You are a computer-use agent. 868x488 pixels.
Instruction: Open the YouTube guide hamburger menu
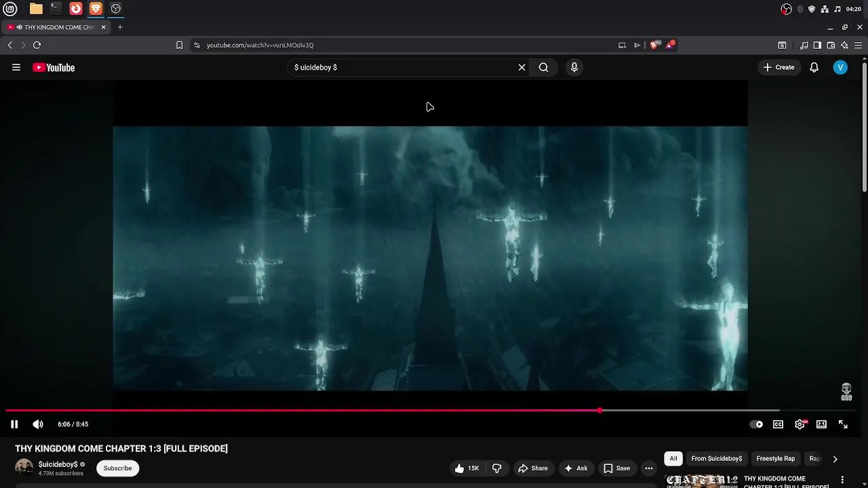pyautogui.click(x=16, y=67)
